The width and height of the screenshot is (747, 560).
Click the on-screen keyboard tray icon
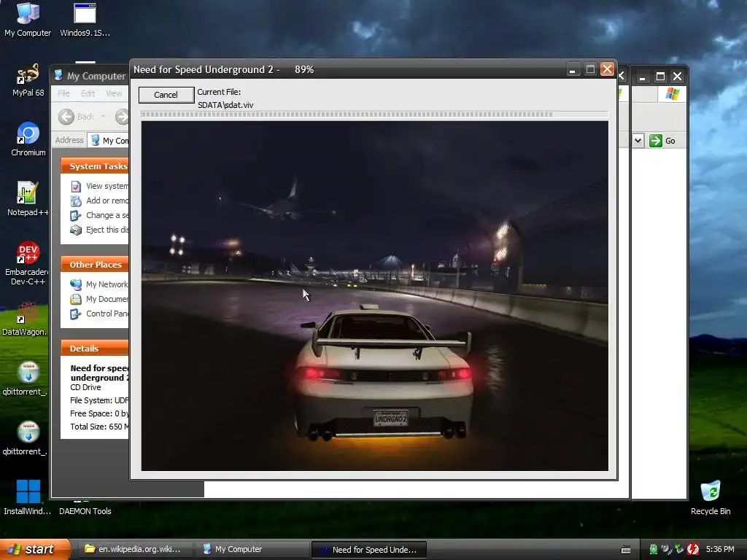[x=626, y=550]
